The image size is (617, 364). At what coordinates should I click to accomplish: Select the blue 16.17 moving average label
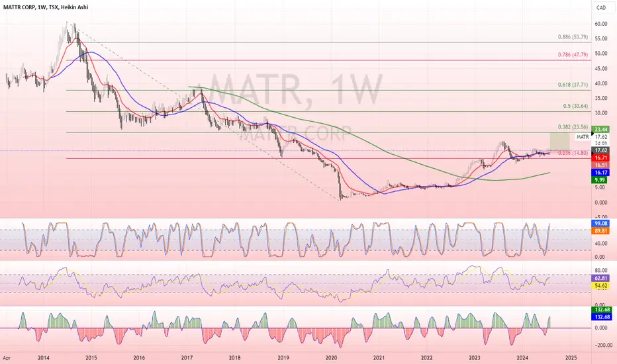pos(601,172)
